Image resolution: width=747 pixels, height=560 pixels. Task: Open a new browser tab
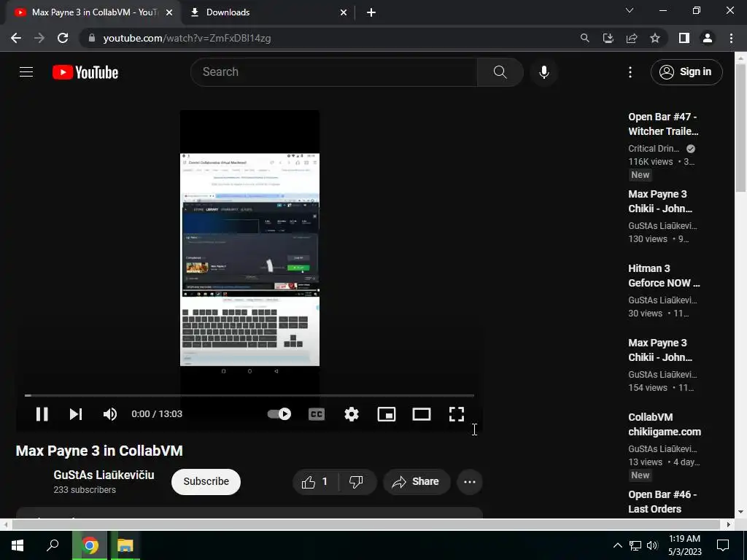[x=371, y=13]
